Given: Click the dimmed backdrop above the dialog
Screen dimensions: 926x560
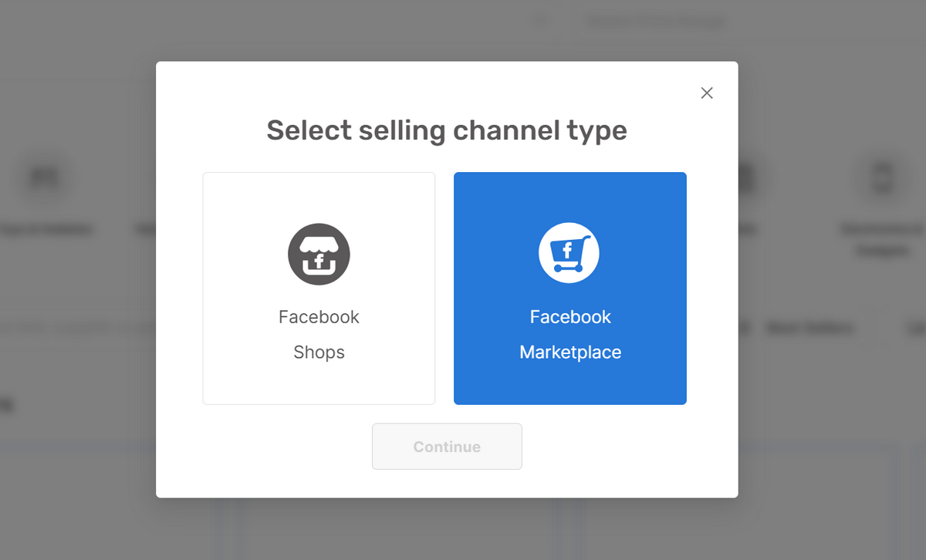Looking at the screenshot, I should (x=309, y=31).
